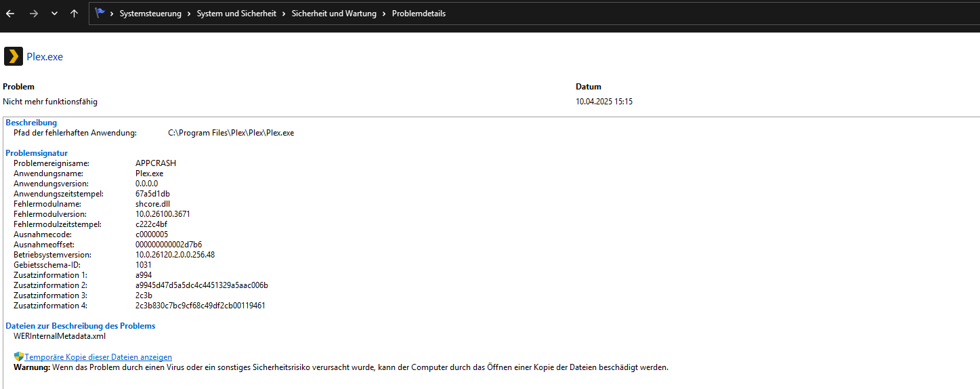Select Fehlermodulzeitstempel value c222c4bf
Image resolution: width=980 pixels, height=389 pixels.
(x=152, y=224)
